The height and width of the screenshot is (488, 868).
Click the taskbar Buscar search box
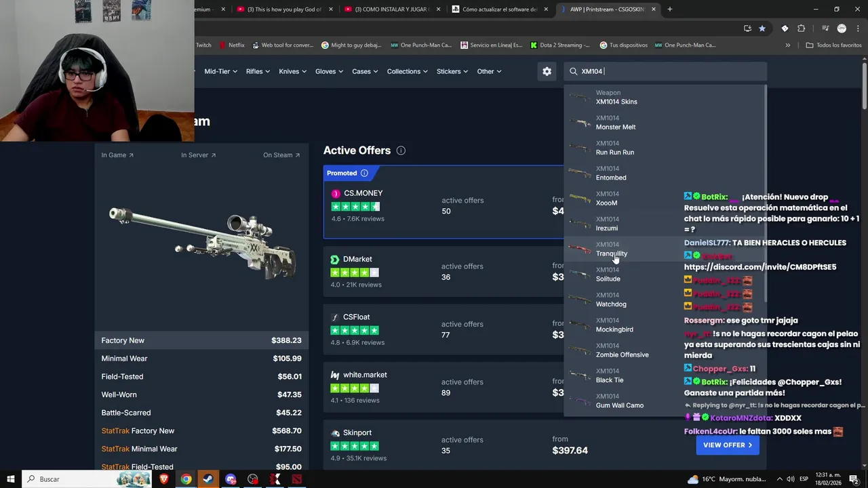click(x=87, y=479)
